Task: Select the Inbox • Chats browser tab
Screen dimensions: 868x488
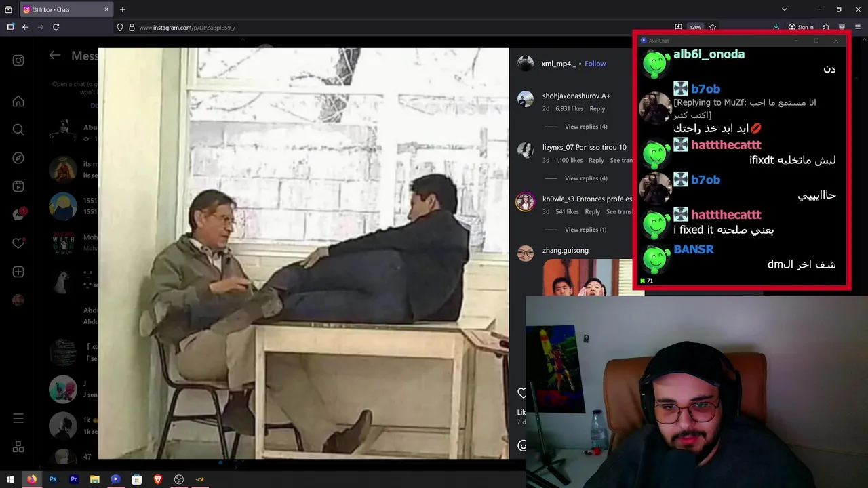Action: [x=65, y=9]
